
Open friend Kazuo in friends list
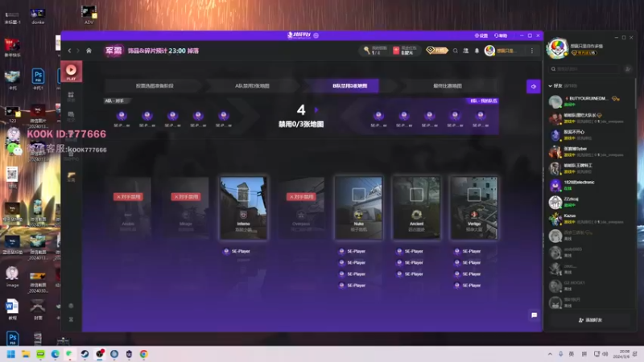click(590, 219)
